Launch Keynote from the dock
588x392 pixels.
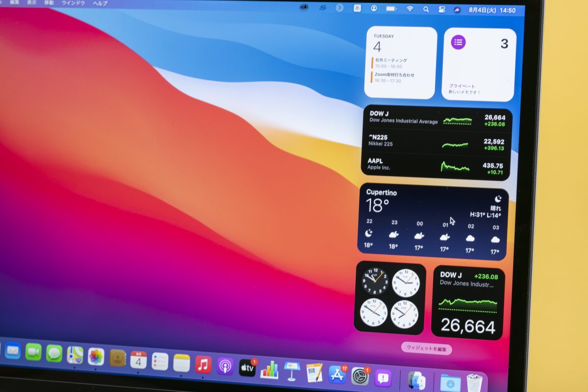click(292, 371)
